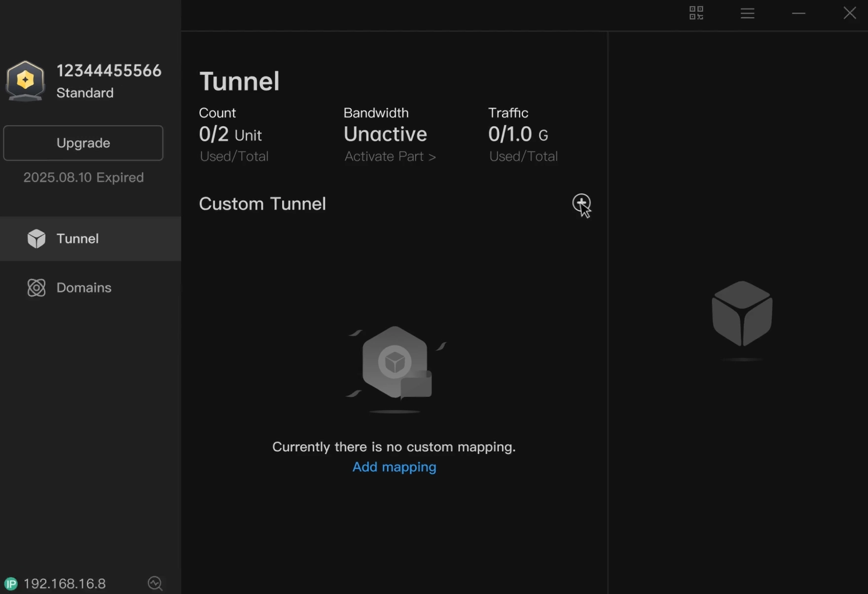
Task: Click the large cube placeholder in right panel
Action: point(742,314)
